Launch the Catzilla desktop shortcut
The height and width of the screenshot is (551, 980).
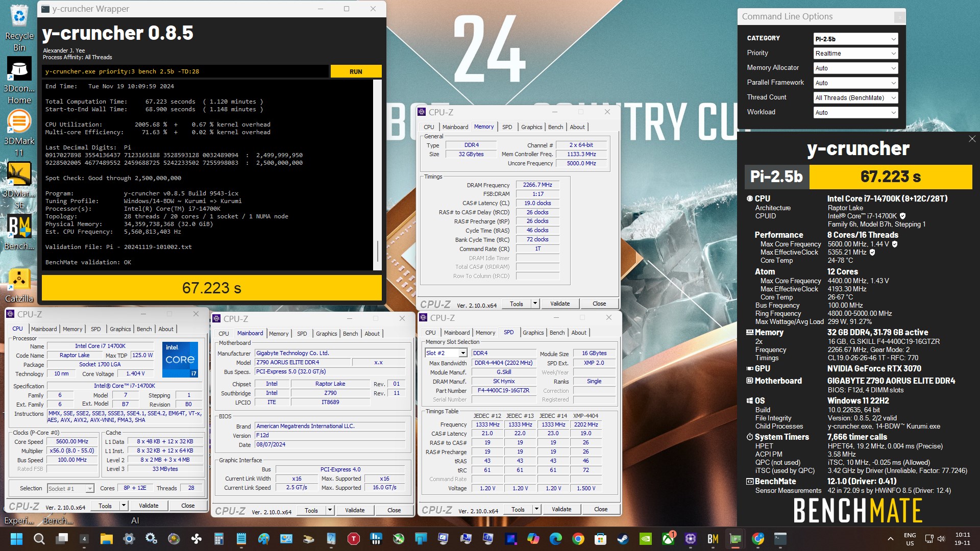tap(19, 286)
